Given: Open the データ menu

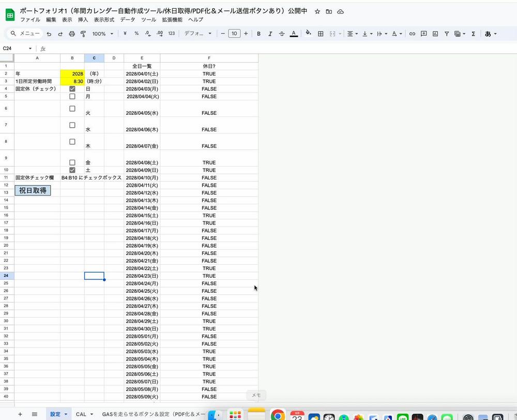Looking at the screenshot, I should coord(129,20).
